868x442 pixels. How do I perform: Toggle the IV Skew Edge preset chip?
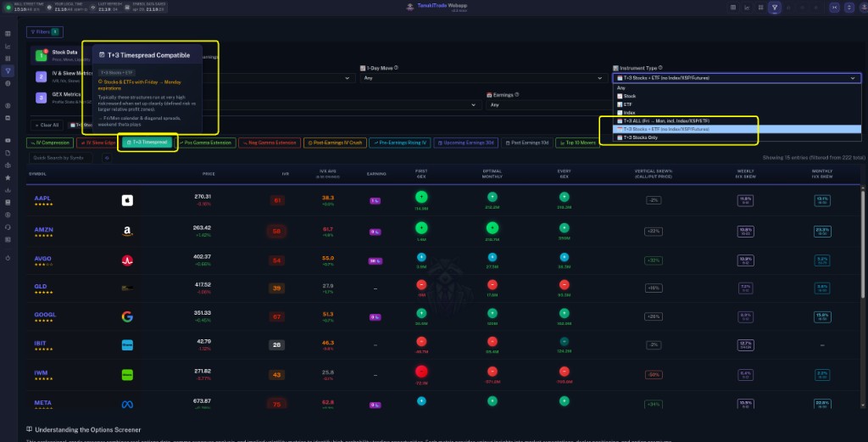[97, 143]
